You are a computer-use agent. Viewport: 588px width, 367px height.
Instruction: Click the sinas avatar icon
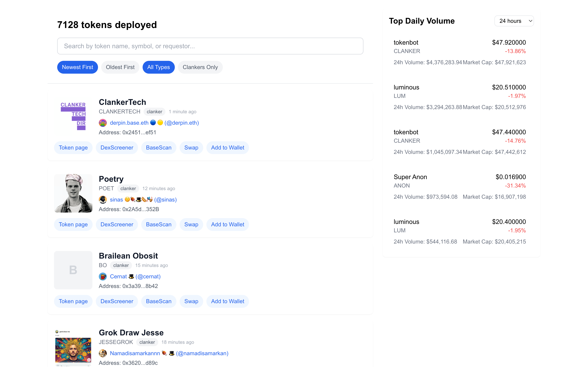coord(103,200)
